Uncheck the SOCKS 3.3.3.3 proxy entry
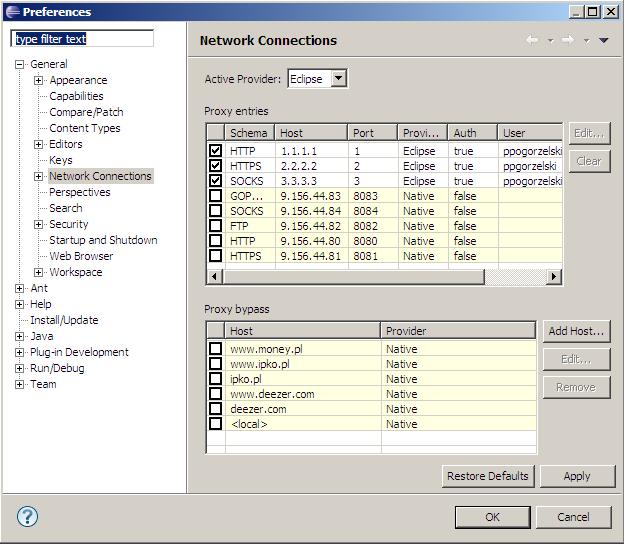The height and width of the screenshot is (544, 624). (x=215, y=180)
